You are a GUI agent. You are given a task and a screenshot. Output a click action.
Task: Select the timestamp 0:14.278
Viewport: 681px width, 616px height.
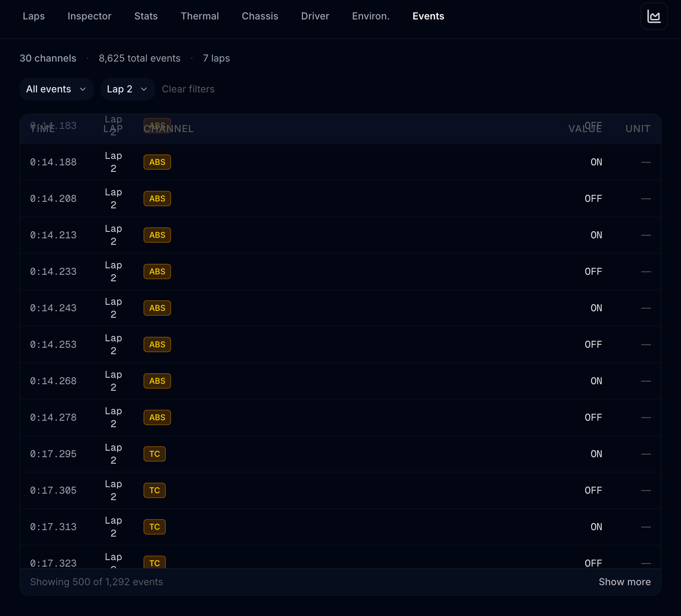[53, 417]
